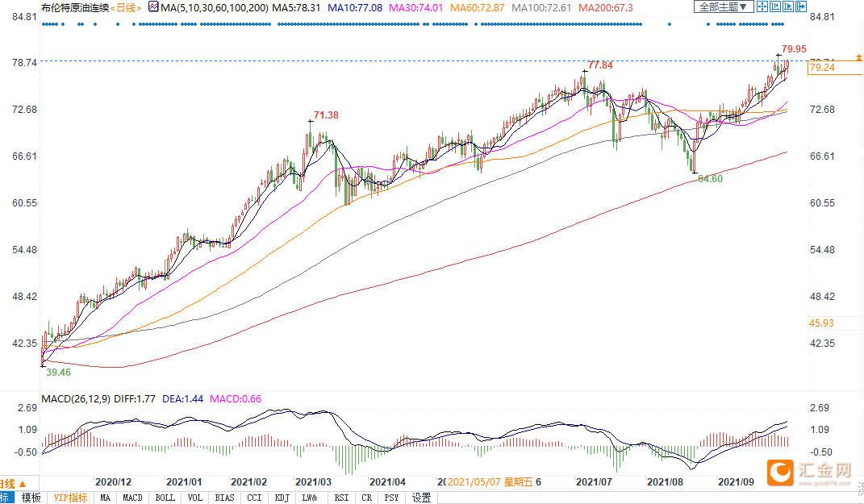Select the MACD indicator tab
The width and height of the screenshot is (864, 504).
point(132,498)
